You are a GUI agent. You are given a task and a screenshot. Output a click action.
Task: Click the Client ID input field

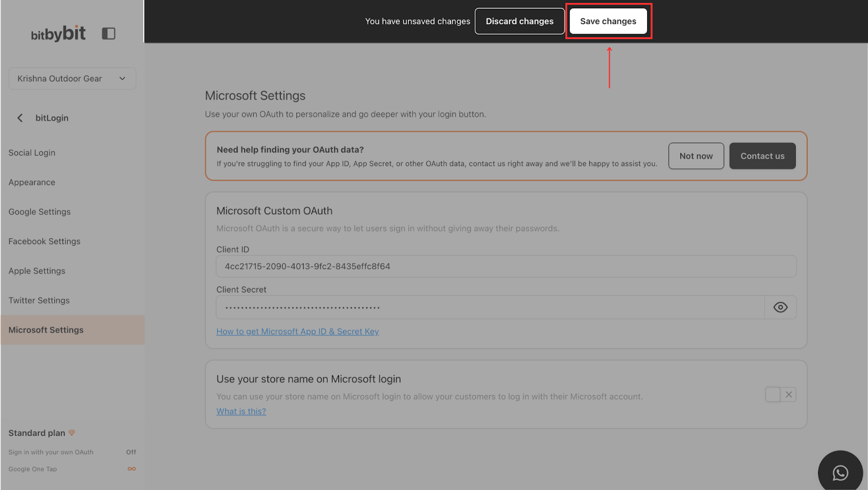[x=506, y=266]
